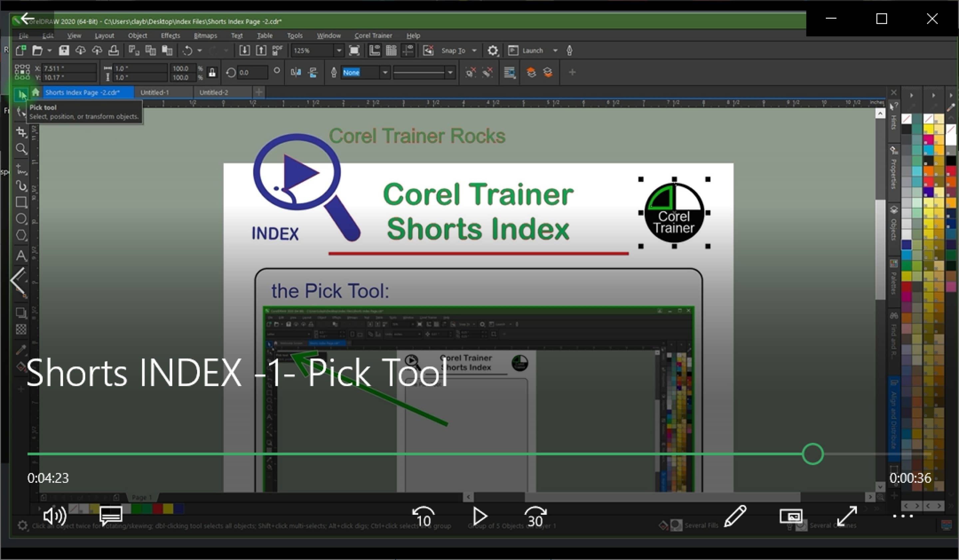This screenshot has height=560, width=959.
Task: Click the red swatch in document palette
Action: pyautogui.click(x=158, y=508)
